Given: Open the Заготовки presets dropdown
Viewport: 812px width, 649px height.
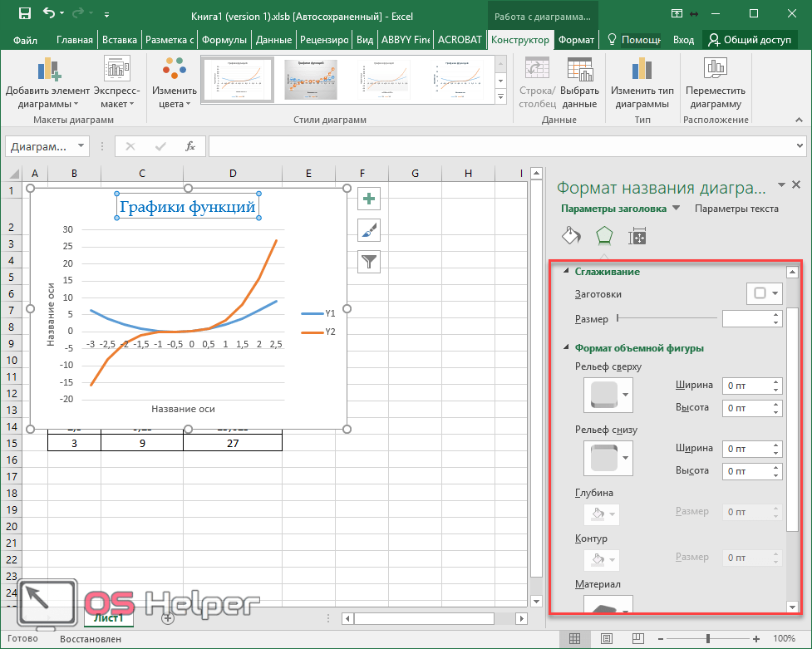Looking at the screenshot, I should point(765,293).
